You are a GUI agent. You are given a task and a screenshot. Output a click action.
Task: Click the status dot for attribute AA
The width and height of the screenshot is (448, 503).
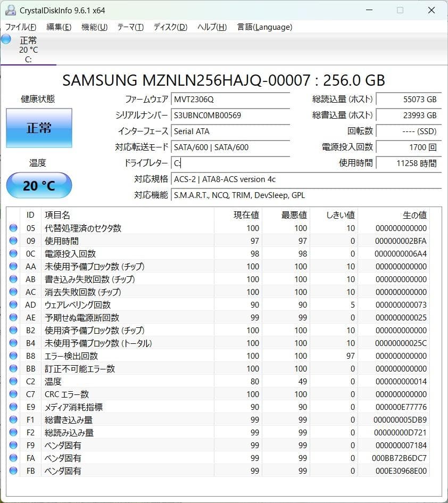click(13, 266)
